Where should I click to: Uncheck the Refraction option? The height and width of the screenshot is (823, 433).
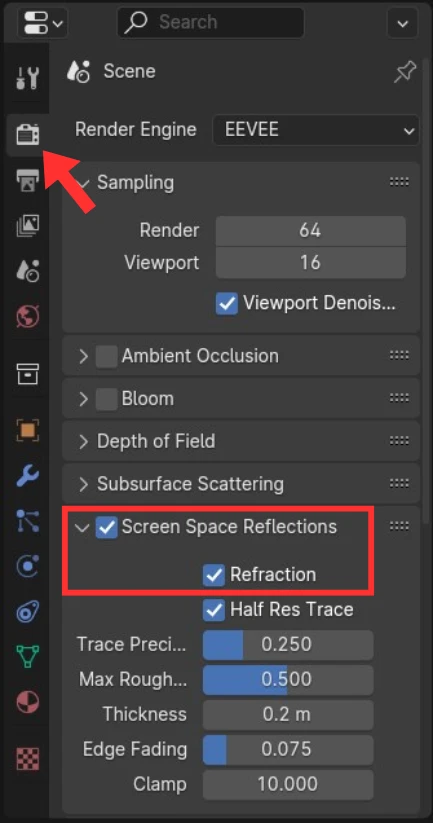[214, 575]
